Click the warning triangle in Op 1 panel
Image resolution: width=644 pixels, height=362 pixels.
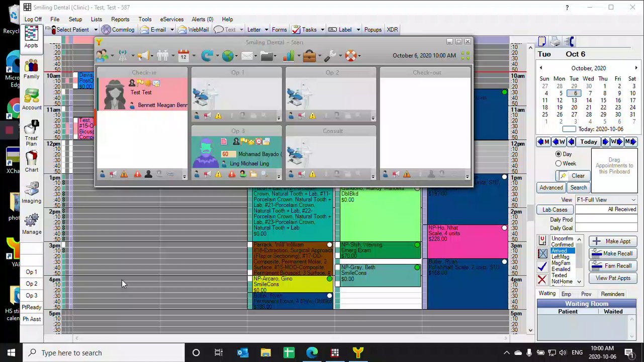click(218, 116)
